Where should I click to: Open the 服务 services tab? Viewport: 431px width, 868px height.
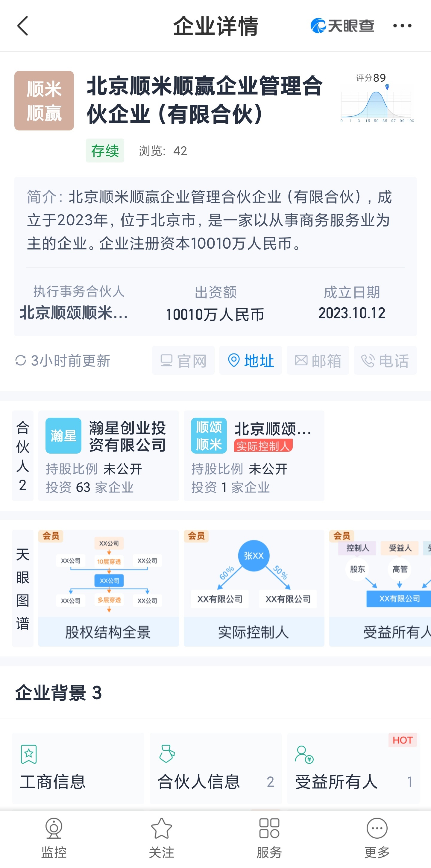[269, 838]
